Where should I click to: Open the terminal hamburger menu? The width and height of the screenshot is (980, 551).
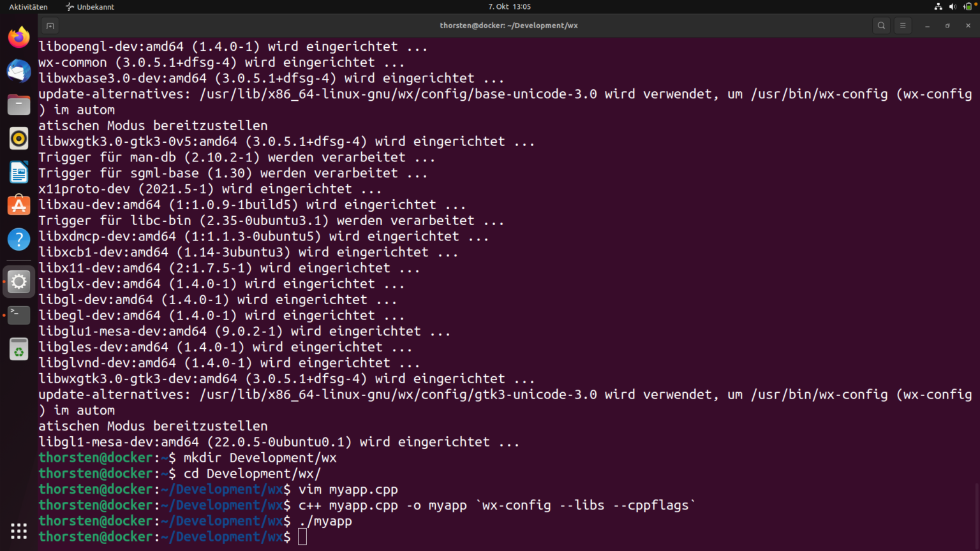pyautogui.click(x=902, y=26)
